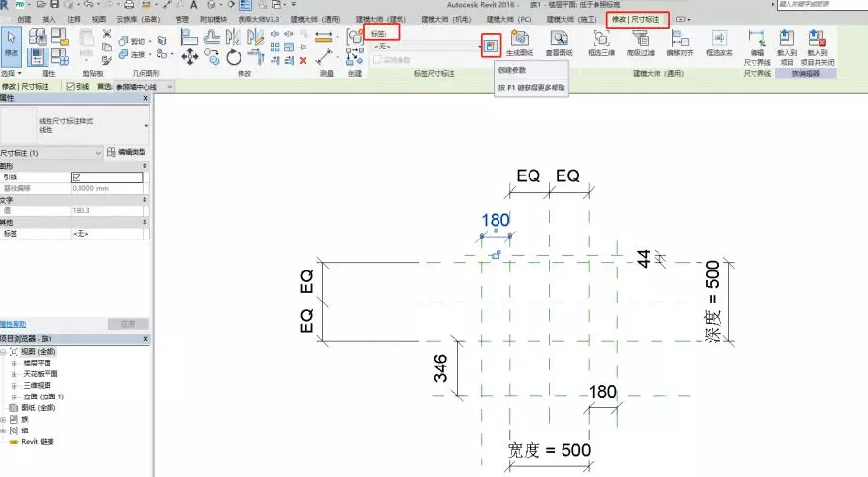The image size is (868, 477).
Task: Open the 创建 ribbon tab
Action: point(24,20)
